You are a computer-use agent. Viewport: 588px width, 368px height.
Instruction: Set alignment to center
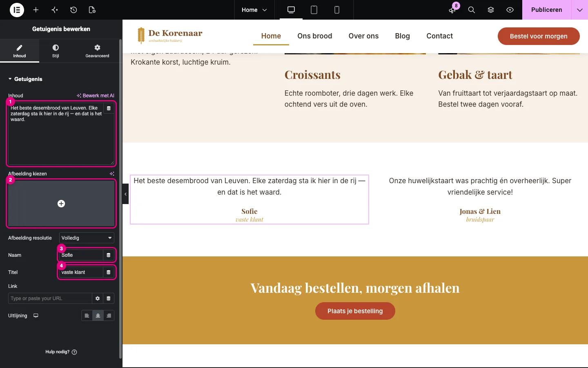(x=98, y=316)
